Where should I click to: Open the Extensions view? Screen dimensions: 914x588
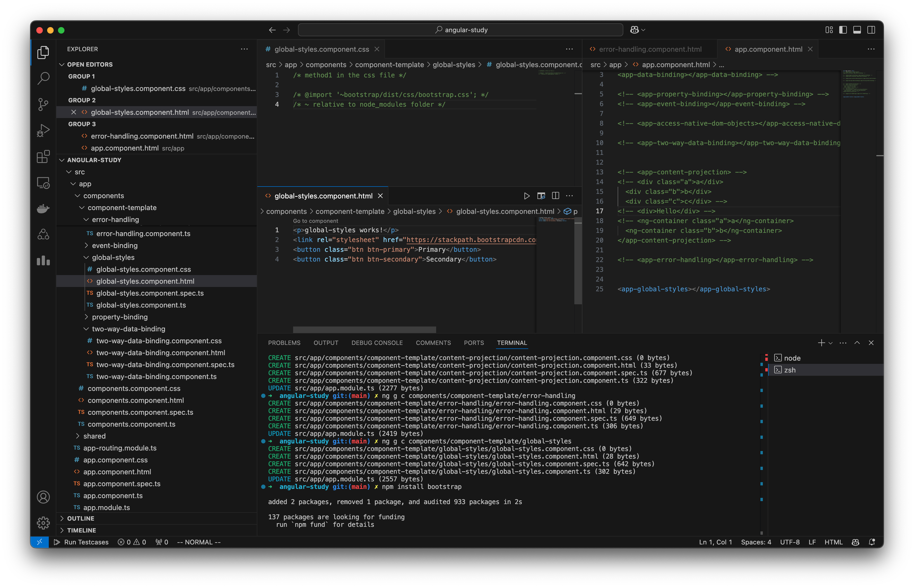click(x=43, y=156)
